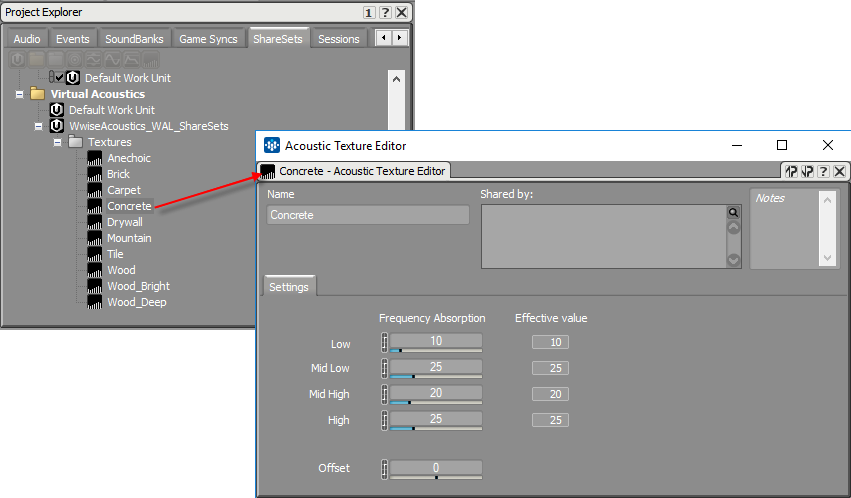Click the Low absorption link indicator icon
This screenshot has width=851, height=498.
(x=384, y=343)
